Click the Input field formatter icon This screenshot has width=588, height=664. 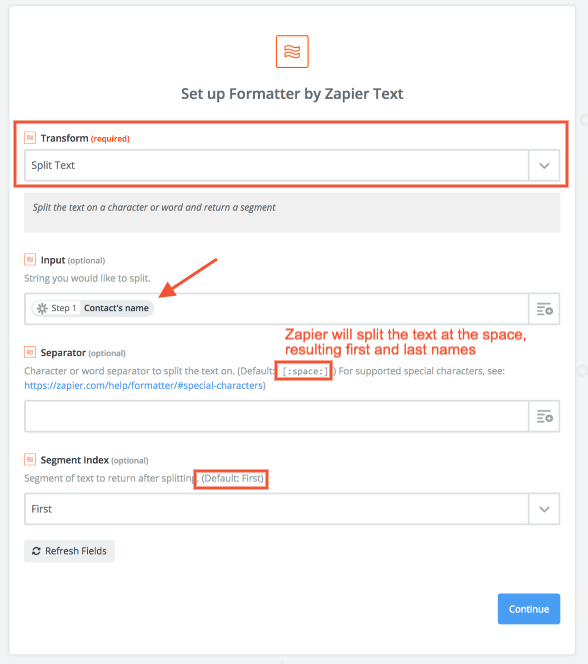coord(30,259)
